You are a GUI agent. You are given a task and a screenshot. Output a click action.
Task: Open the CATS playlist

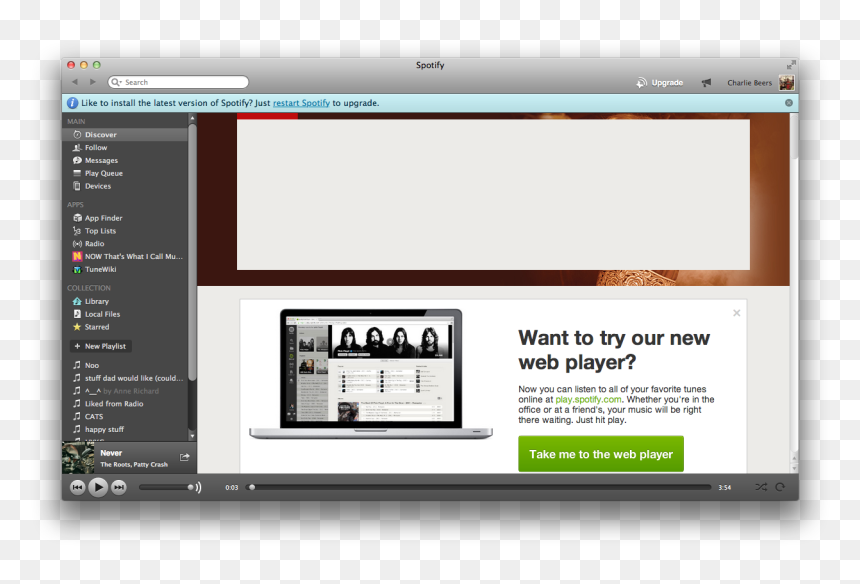click(126, 416)
